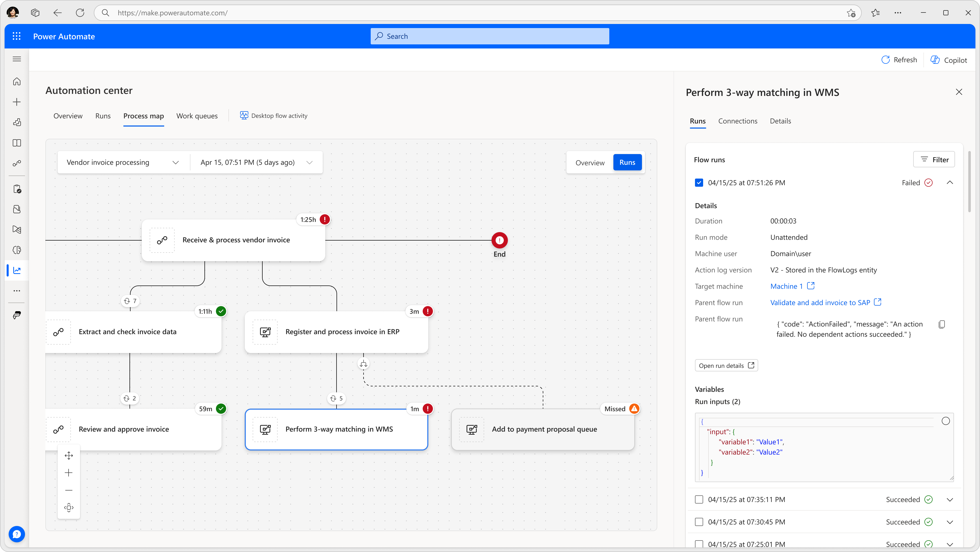Click the side panel vertical scrollbar
The image size is (980, 552).
pos(969,182)
